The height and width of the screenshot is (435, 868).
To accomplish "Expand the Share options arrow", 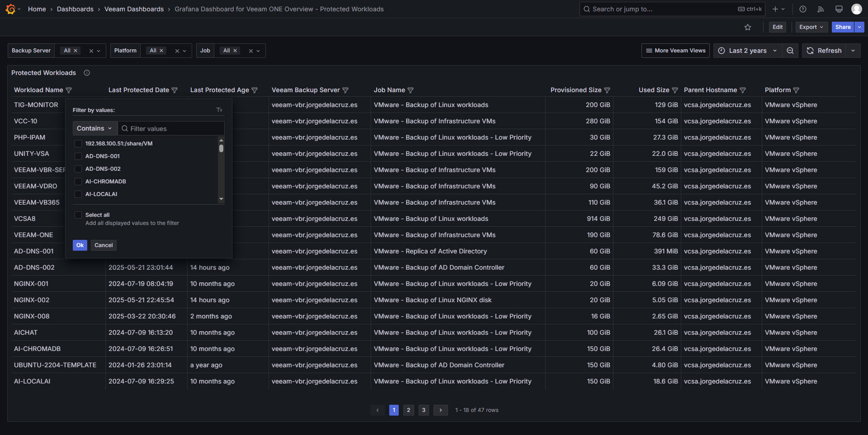I will pyautogui.click(x=859, y=27).
